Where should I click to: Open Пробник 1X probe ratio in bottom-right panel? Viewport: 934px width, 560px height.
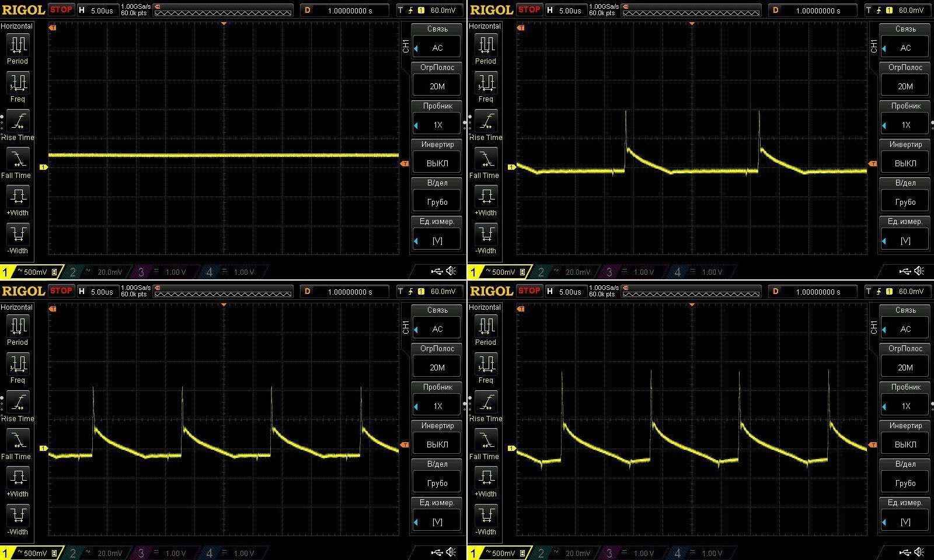905,406
